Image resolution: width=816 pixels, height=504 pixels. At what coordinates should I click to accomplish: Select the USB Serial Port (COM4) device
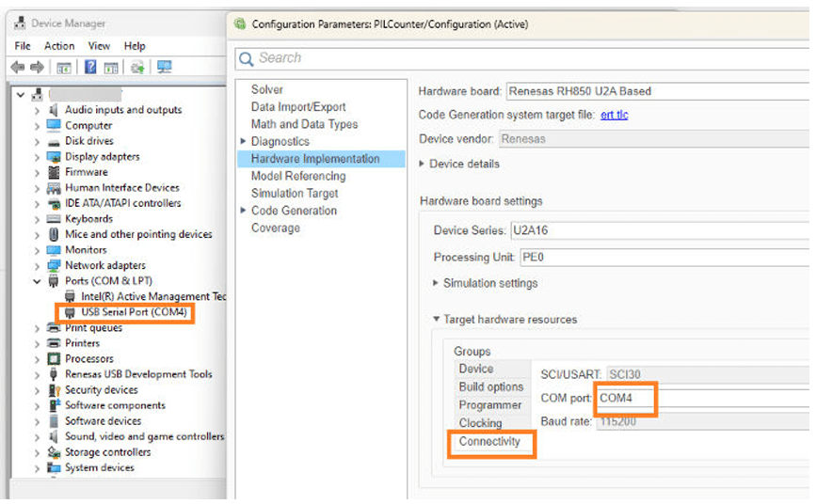pyautogui.click(x=133, y=312)
